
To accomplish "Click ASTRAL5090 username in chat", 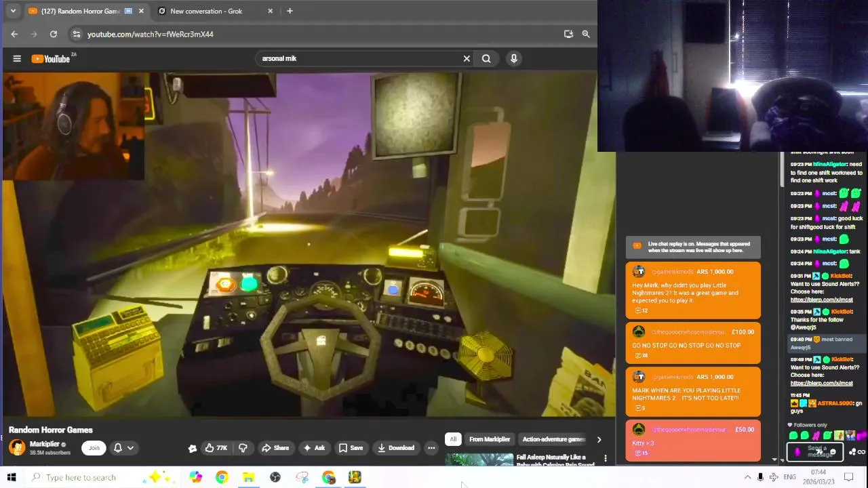I will pyautogui.click(x=833, y=403).
